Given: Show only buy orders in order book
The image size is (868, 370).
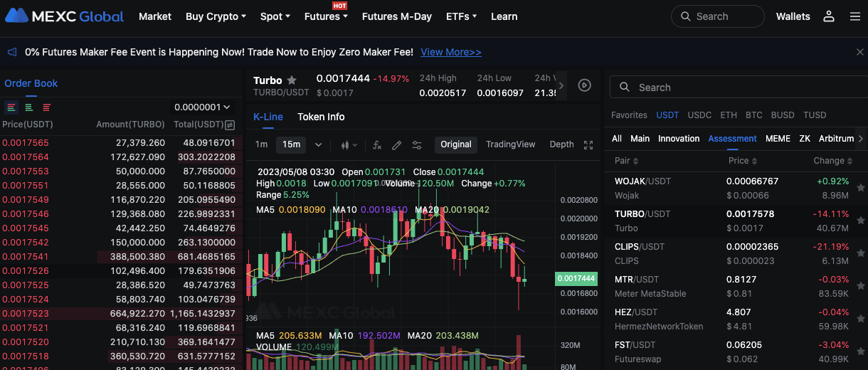Looking at the screenshot, I should (x=29, y=107).
